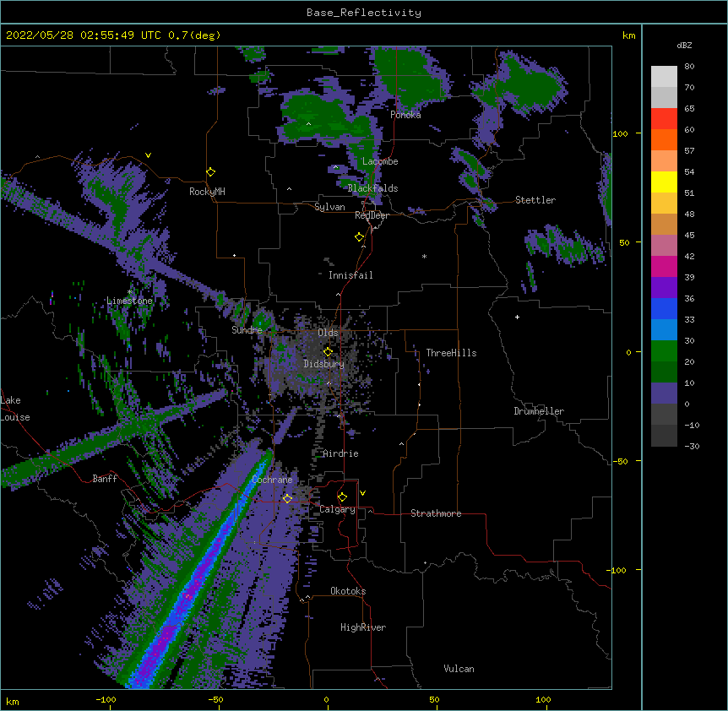This screenshot has width=728, height=711.
Task: Click the orange 60–57 dBZ legend swatch
Action: (x=664, y=139)
